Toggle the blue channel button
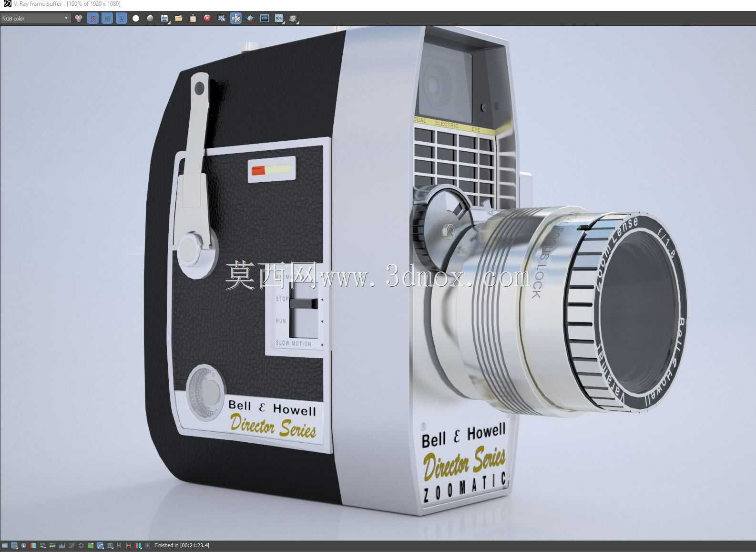 pyautogui.click(x=122, y=19)
